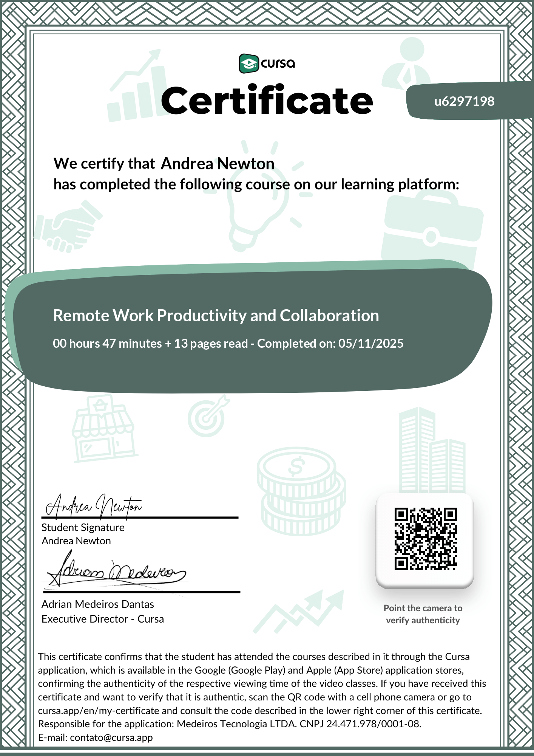Click the contato@cursa.app email address
534x756 pixels.
pos(111,737)
